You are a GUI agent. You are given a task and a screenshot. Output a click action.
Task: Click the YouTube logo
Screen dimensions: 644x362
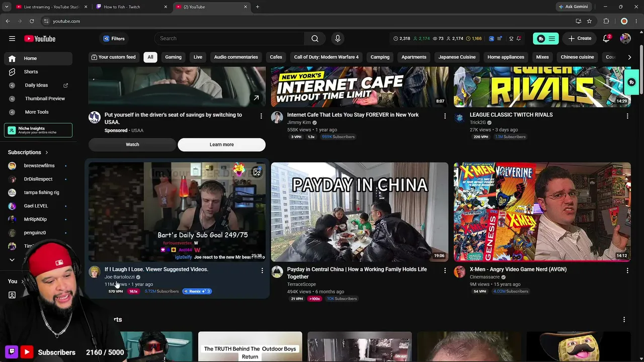click(x=40, y=39)
